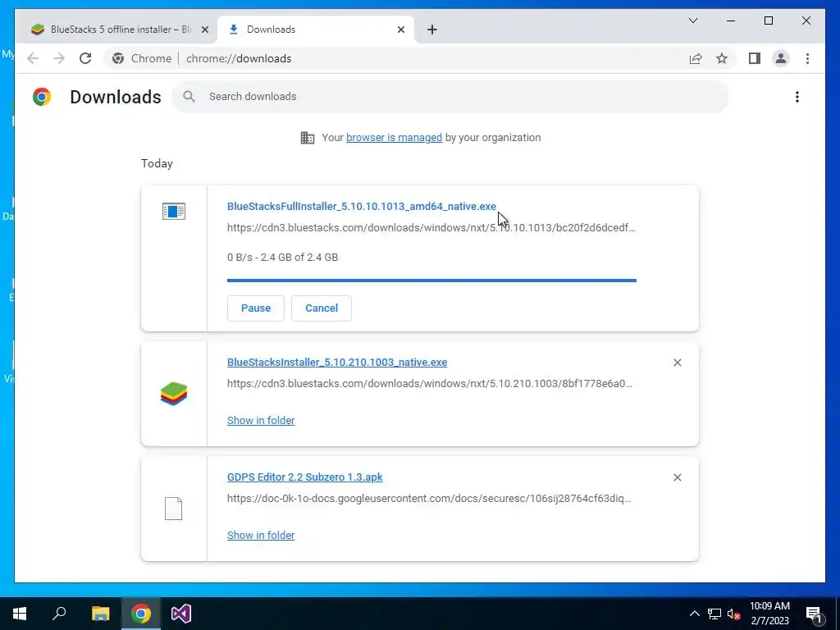
Task: Click the Chrome logo beside the Downloads heading
Action: click(42, 97)
